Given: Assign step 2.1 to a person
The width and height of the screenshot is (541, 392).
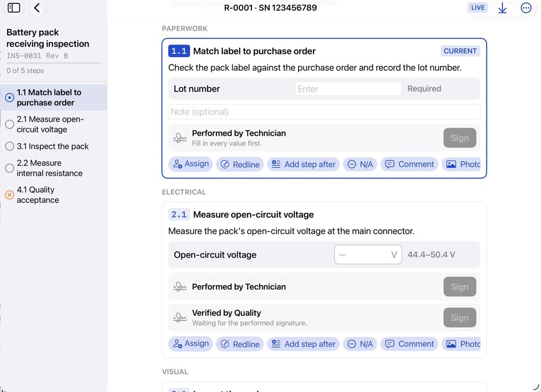Looking at the screenshot, I should click(190, 344).
